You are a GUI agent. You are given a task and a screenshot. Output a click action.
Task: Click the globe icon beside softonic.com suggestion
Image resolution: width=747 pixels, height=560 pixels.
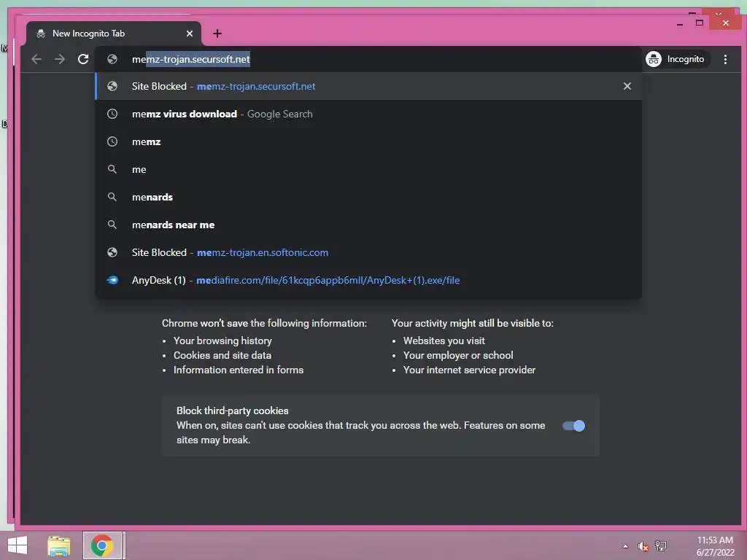(x=112, y=252)
